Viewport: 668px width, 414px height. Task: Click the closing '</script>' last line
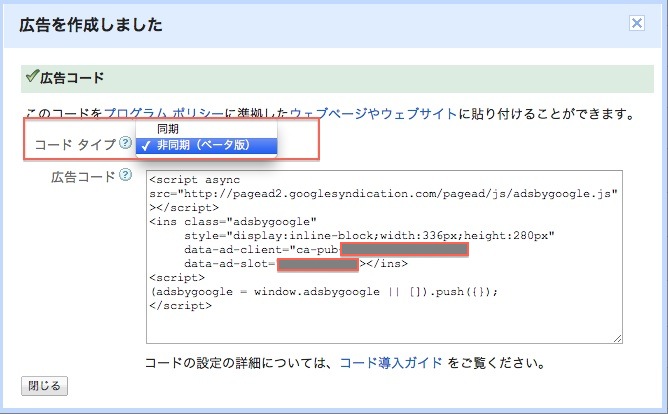pos(181,306)
